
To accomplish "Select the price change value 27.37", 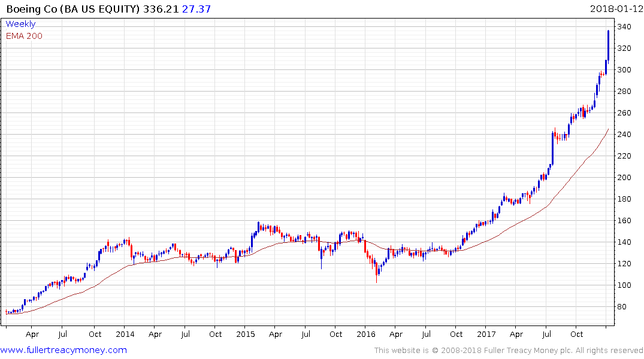I will point(196,9).
